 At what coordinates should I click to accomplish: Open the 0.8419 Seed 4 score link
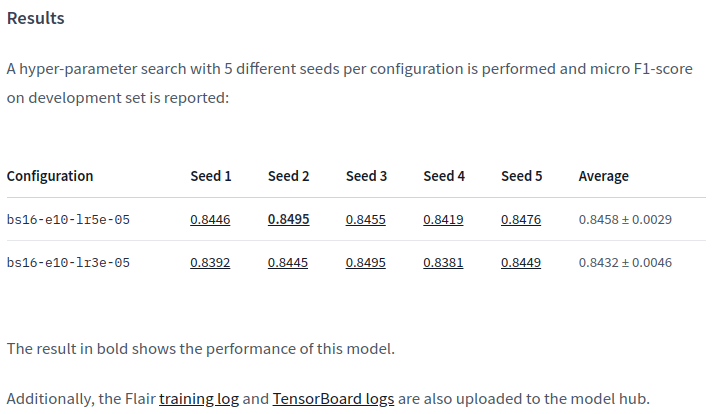(443, 220)
